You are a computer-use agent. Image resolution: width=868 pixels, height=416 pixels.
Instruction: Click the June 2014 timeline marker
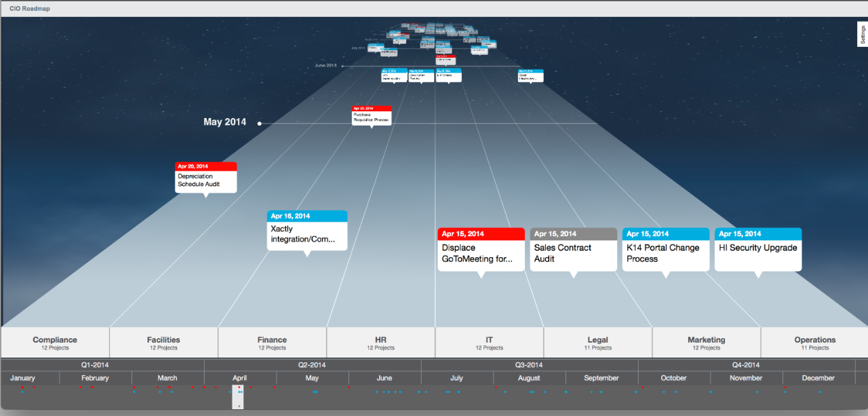pos(342,66)
